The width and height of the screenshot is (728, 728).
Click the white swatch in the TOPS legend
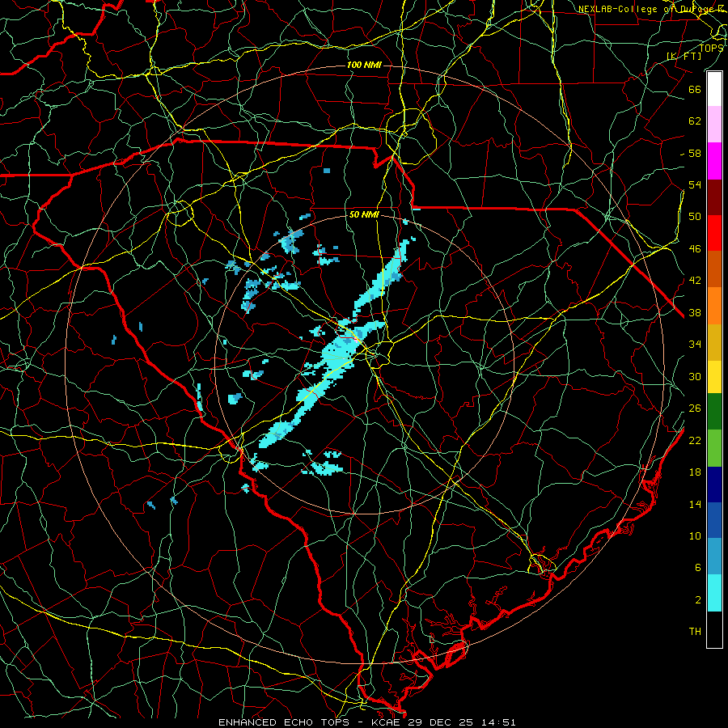click(x=714, y=89)
